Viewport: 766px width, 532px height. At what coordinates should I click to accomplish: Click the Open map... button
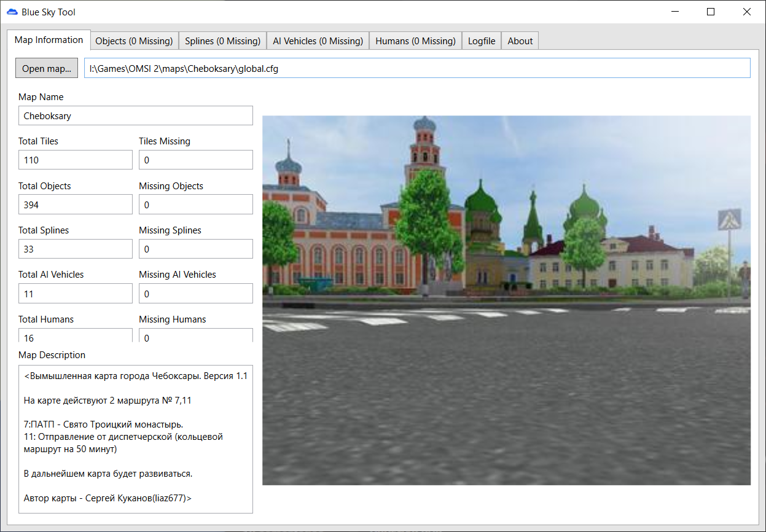[x=47, y=68]
